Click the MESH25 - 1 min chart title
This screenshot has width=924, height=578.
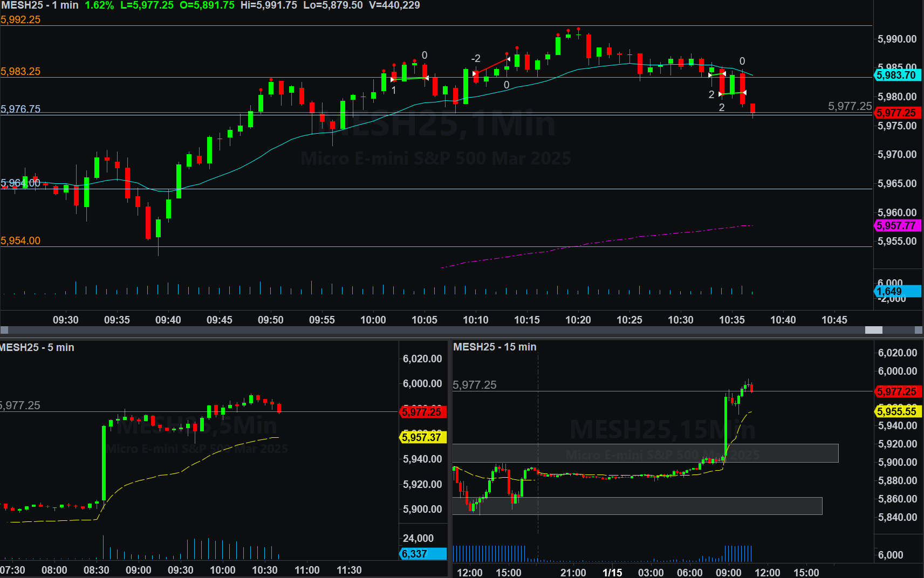pos(40,5)
